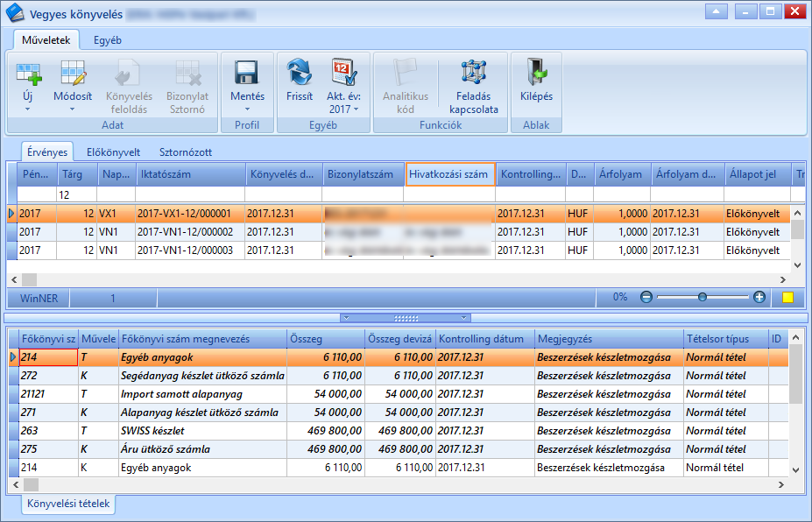Click the 21121 account number cell

48,394
